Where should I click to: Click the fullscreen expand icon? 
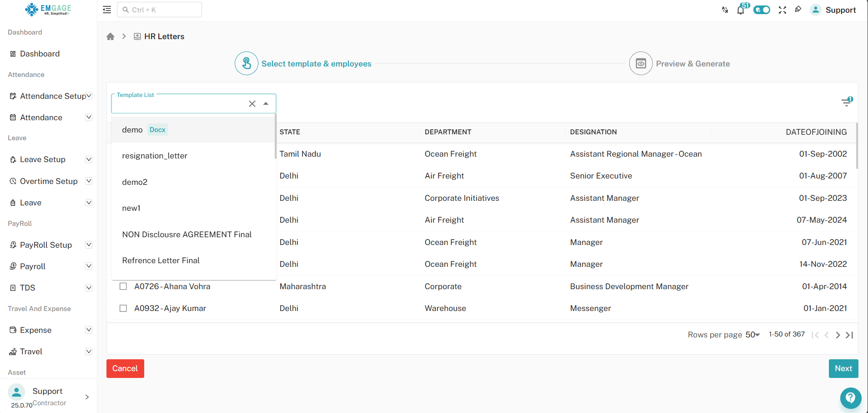click(782, 10)
